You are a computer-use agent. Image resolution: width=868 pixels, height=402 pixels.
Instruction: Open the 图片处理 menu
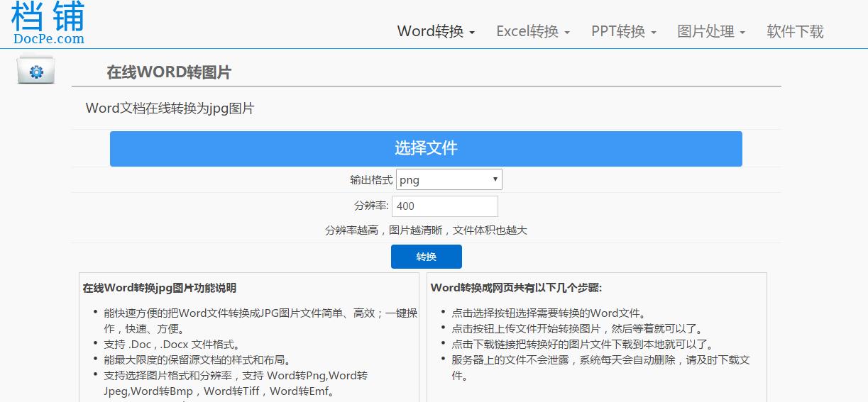coord(711,31)
